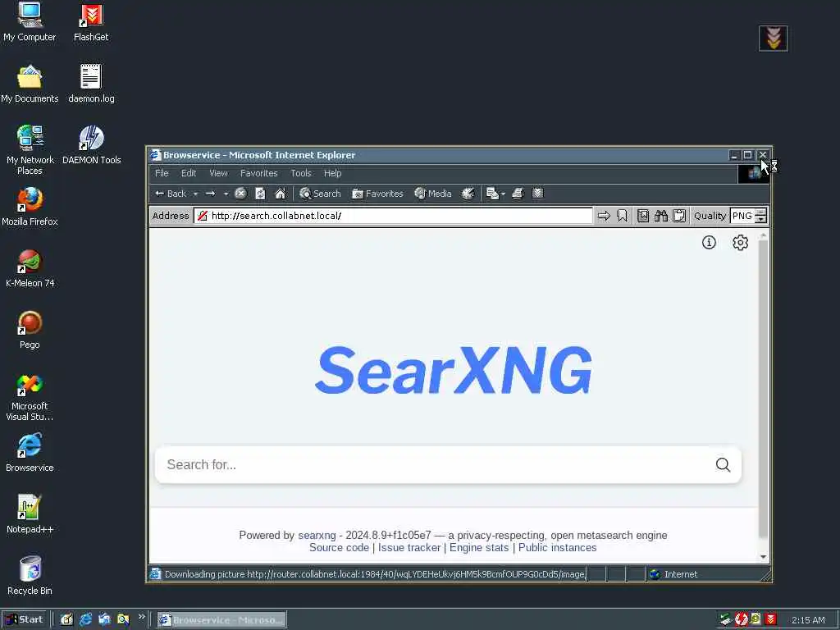Click the scrollbar down arrow
The image size is (840, 630).
tap(764, 557)
